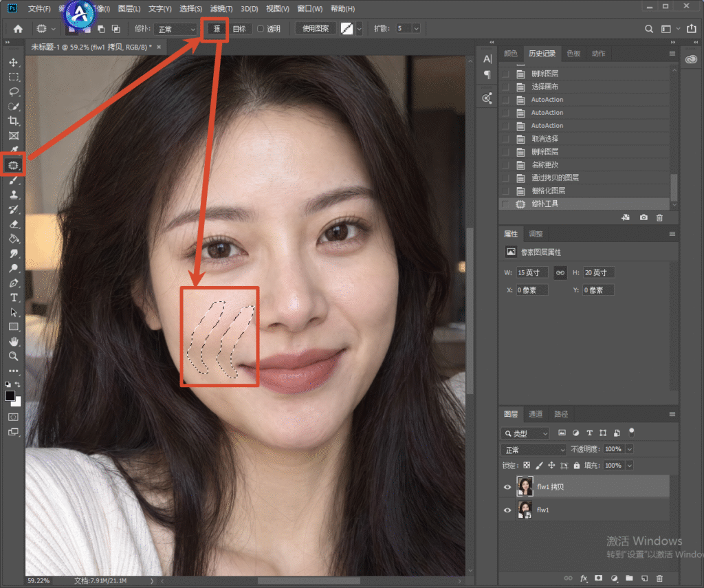The height and width of the screenshot is (588, 704).
Task: Click the 目标 button
Action: [239, 29]
